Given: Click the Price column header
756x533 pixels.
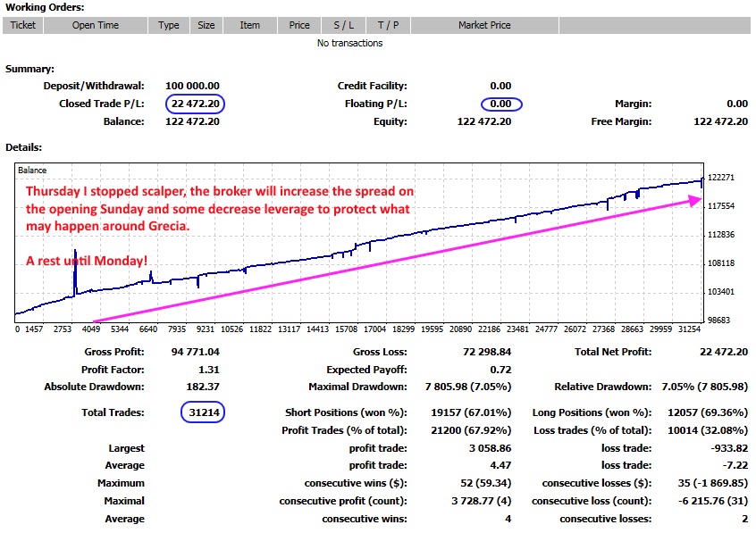Looking at the screenshot, I should pyautogui.click(x=299, y=26).
